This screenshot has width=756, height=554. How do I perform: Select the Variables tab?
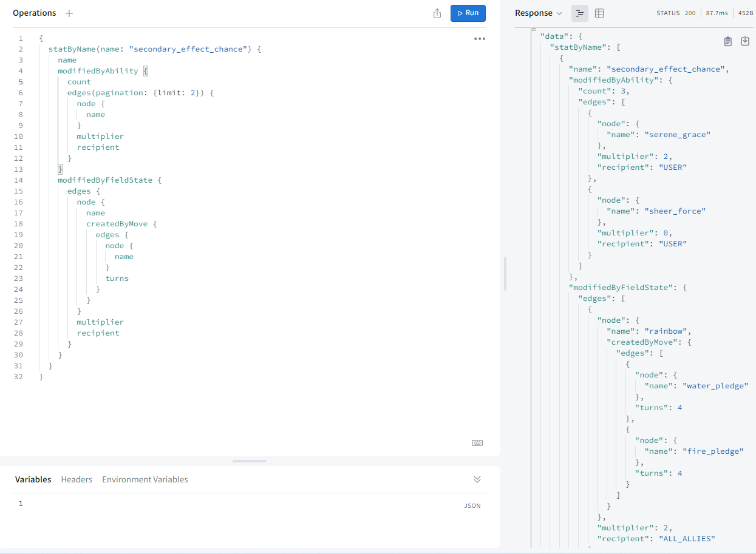pyautogui.click(x=33, y=479)
